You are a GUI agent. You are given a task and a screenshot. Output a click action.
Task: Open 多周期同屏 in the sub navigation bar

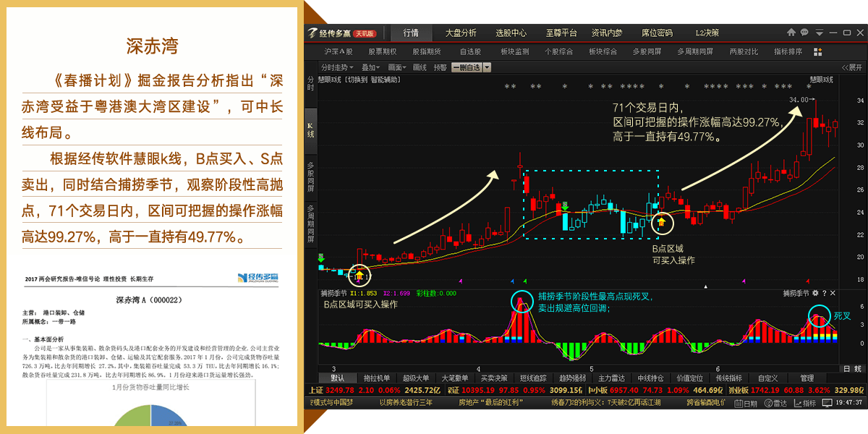coord(695,52)
